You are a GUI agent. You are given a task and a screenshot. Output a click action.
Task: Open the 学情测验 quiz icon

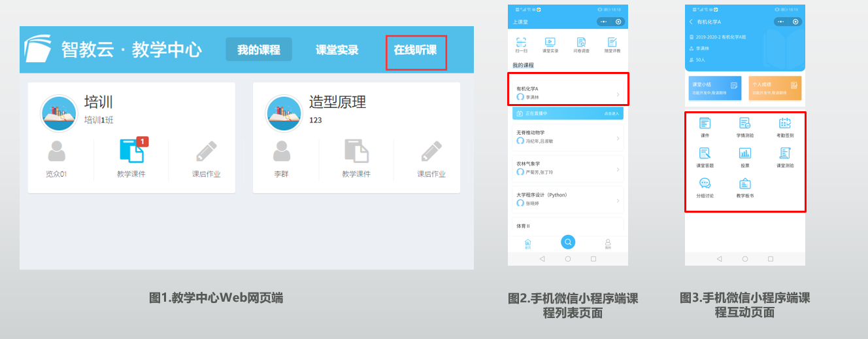[744, 124]
